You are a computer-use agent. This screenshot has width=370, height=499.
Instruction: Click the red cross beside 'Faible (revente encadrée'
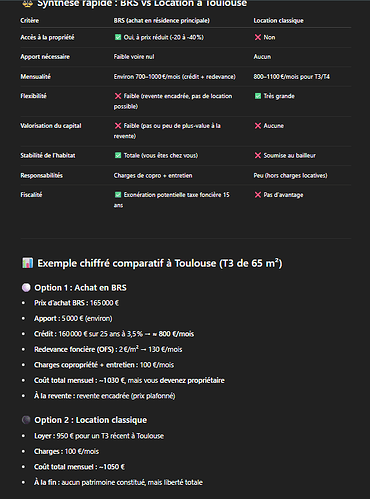click(x=118, y=96)
